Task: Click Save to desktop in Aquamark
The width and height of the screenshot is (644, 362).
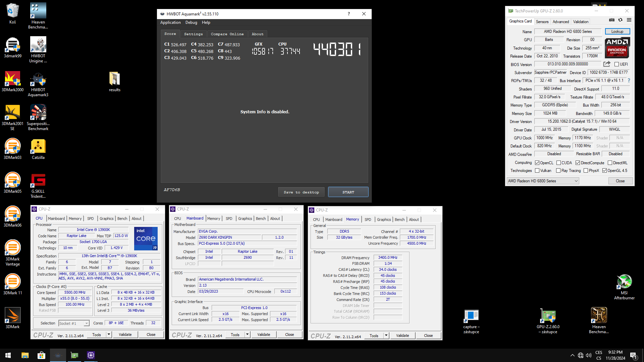Action: [x=301, y=192]
